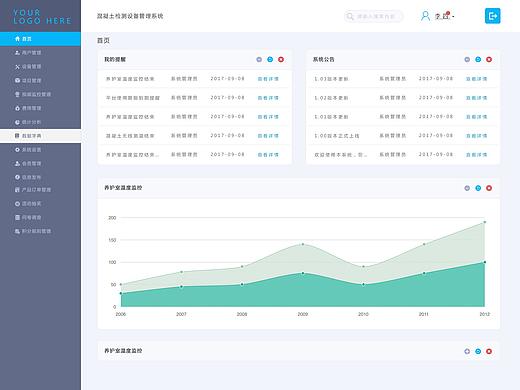Viewport: 520px width, 390px height.
Task: Select highlighted 数据字典 sidebar item
Action: click(x=40, y=136)
